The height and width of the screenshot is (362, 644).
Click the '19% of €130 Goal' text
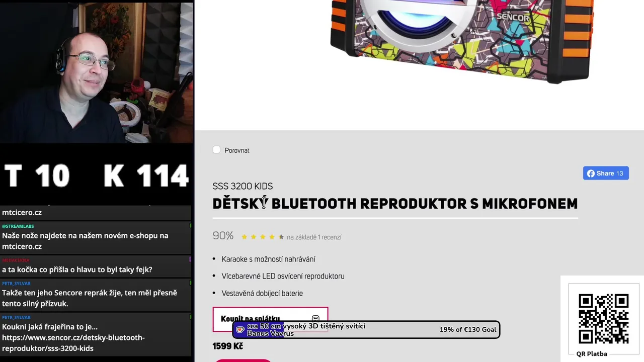point(468,330)
